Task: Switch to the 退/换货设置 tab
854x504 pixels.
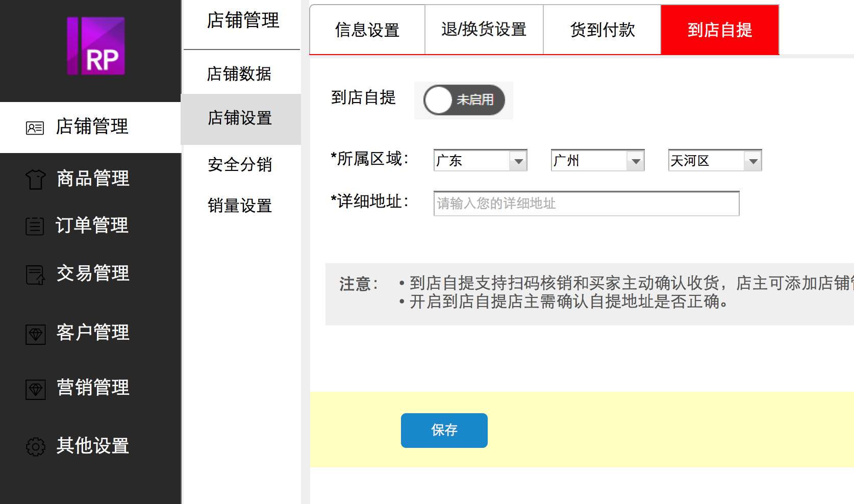Action: [484, 30]
